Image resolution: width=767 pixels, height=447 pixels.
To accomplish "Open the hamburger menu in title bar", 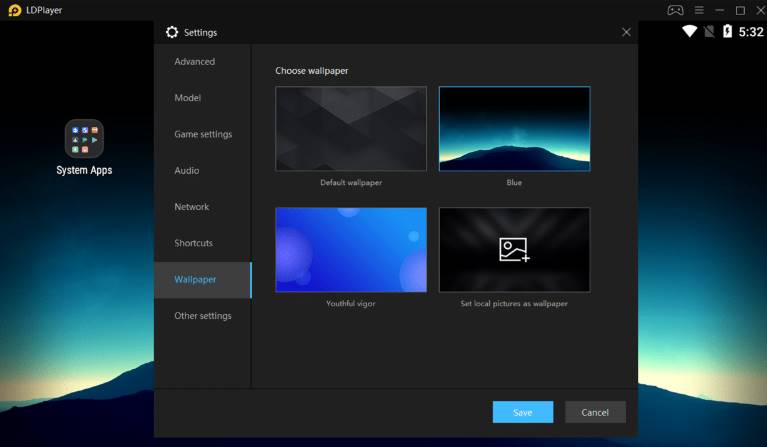I will pyautogui.click(x=700, y=10).
